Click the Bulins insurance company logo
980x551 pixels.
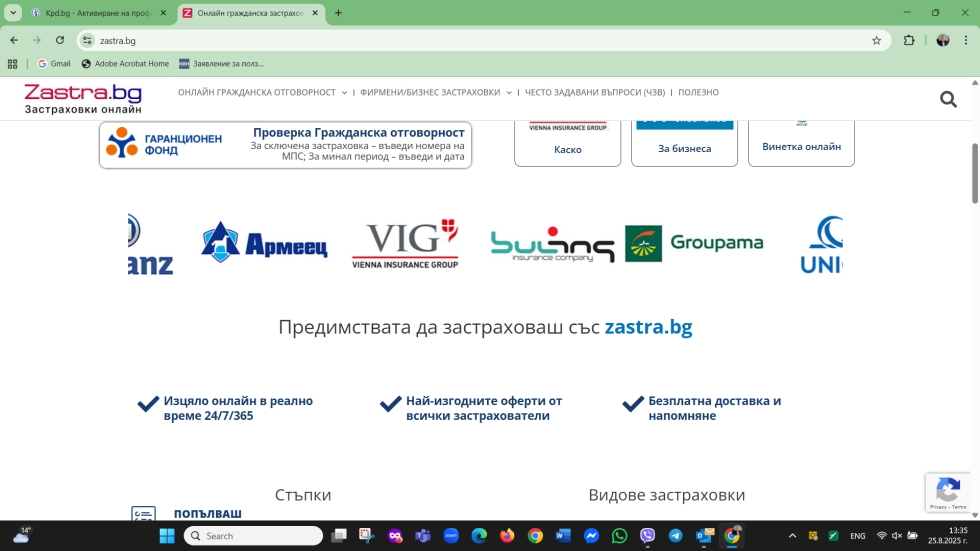click(x=552, y=244)
